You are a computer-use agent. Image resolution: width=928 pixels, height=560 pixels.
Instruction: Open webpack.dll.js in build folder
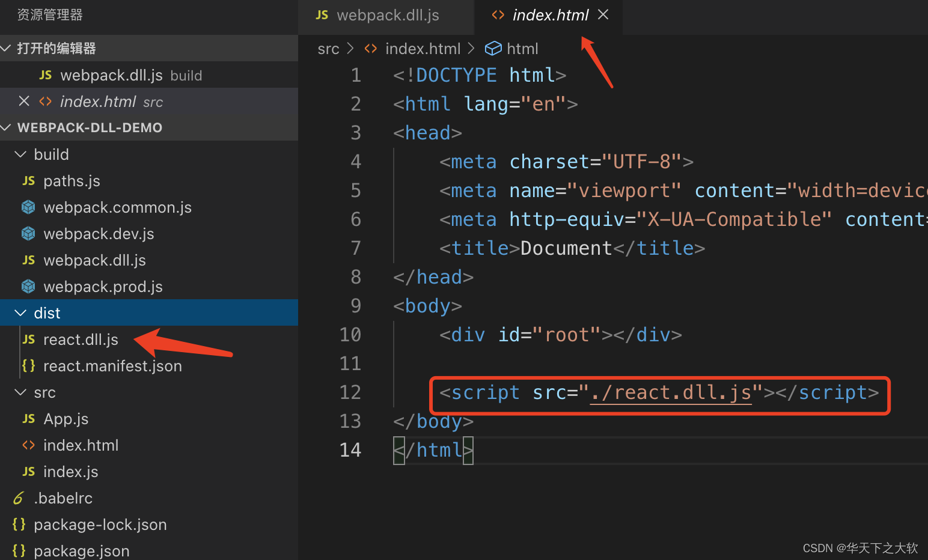point(149,260)
